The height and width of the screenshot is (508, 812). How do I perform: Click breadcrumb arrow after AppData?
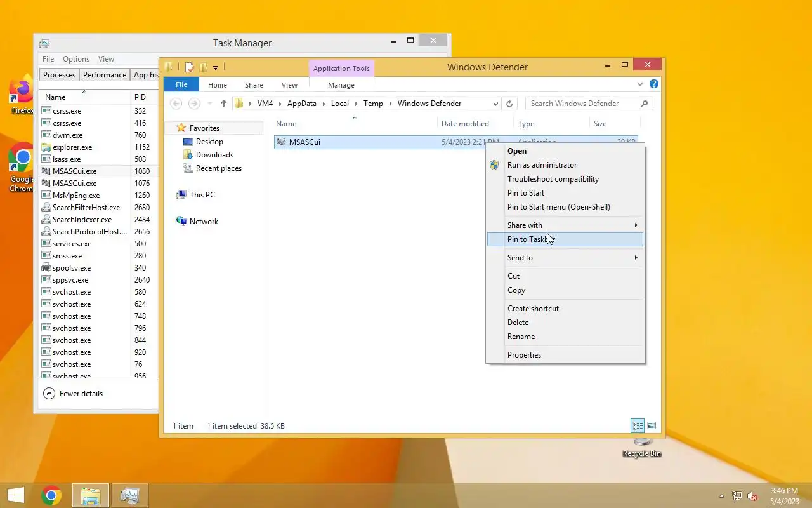(x=324, y=104)
